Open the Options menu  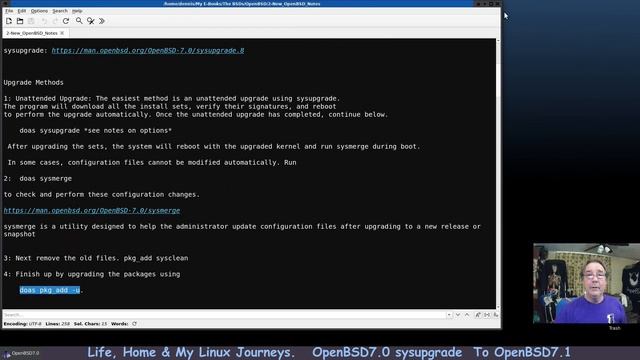[x=39, y=11]
